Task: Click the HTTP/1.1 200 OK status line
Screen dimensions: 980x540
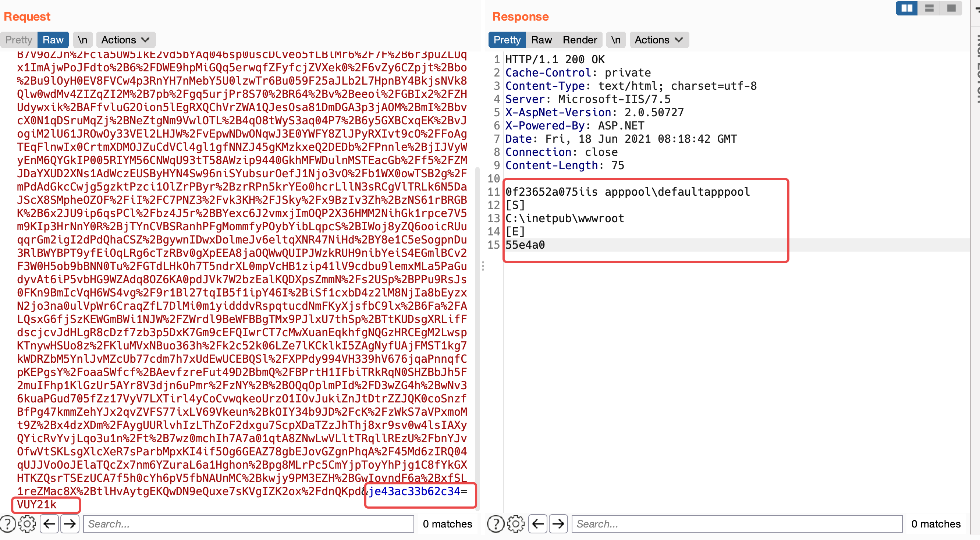Action: click(555, 59)
